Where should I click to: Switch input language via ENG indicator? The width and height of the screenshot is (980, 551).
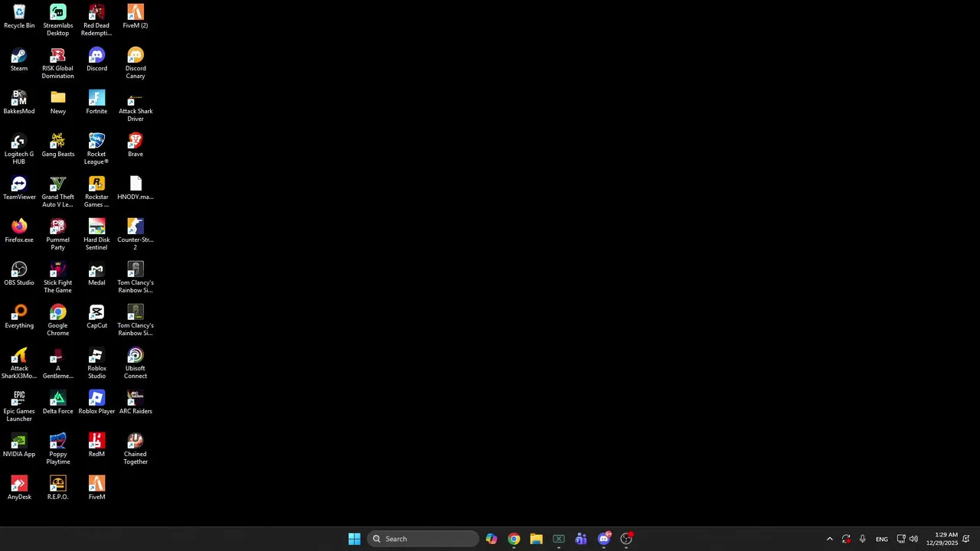tap(882, 539)
